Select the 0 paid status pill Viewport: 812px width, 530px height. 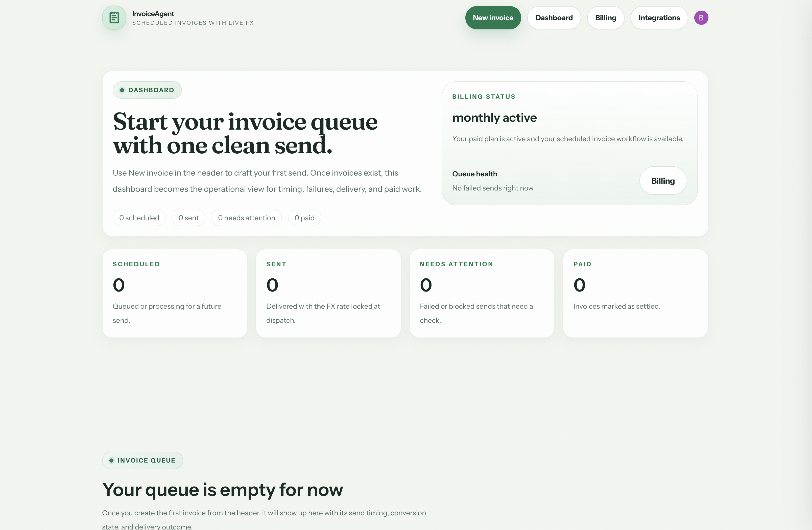click(x=304, y=217)
